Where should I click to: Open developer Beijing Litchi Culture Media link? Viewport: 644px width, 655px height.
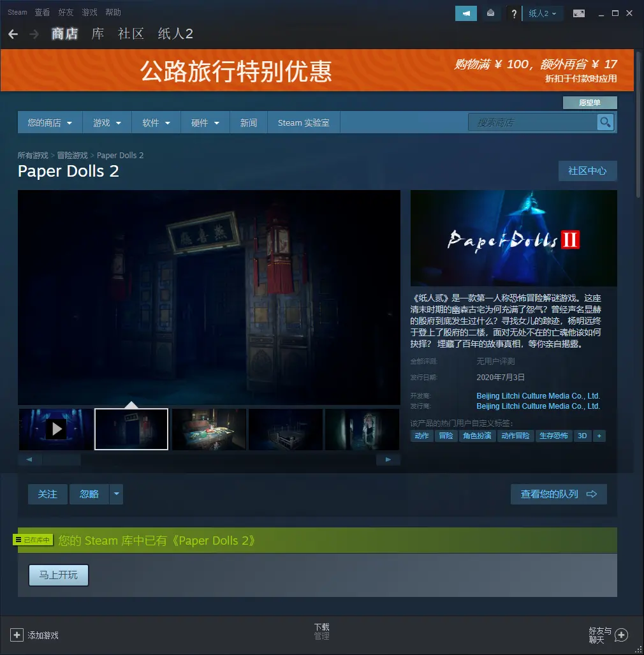pyautogui.click(x=538, y=395)
